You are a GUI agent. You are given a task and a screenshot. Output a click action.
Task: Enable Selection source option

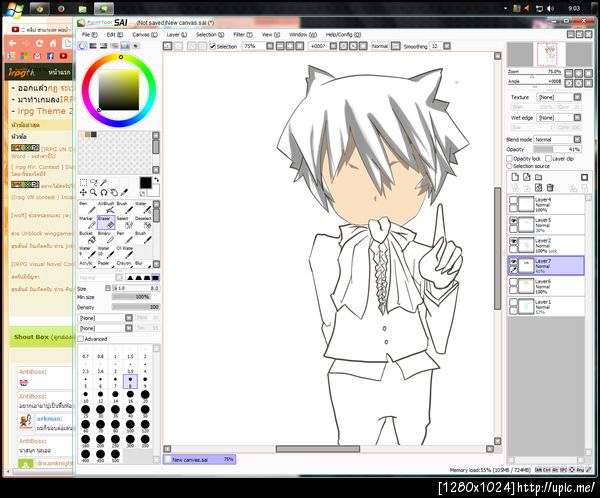pyautogui.click(x=509, y=166)
